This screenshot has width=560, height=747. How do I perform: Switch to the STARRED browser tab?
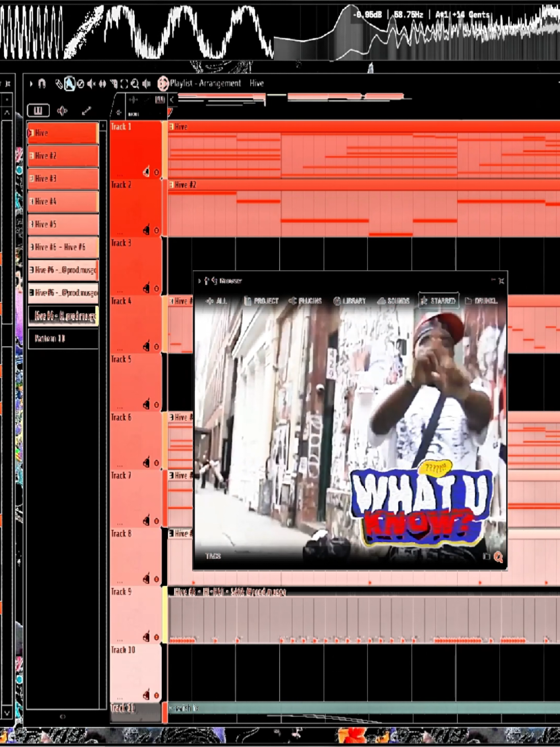pyautogui.click(x=438, y=301)
